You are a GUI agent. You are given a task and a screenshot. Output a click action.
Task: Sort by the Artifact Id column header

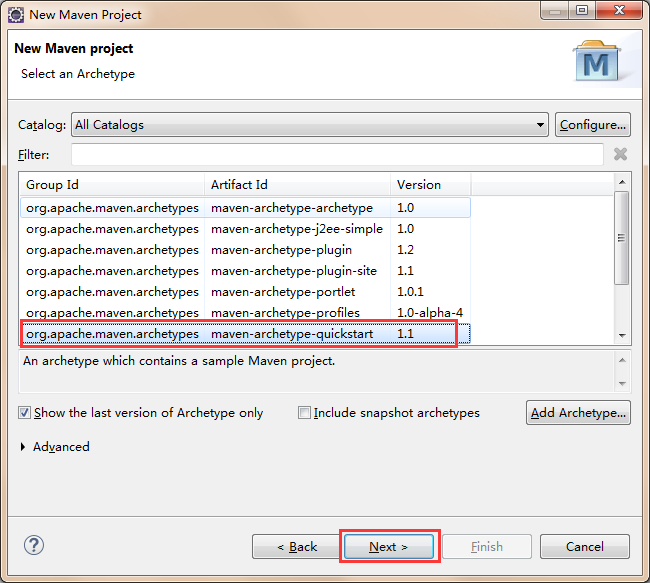coord(297,185)
